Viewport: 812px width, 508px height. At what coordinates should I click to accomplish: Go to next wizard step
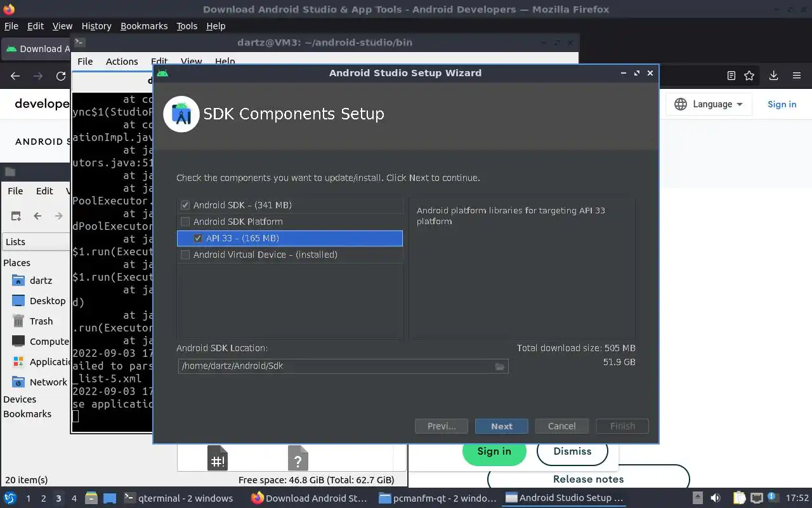pyautogui.click(x=501, y=426)
